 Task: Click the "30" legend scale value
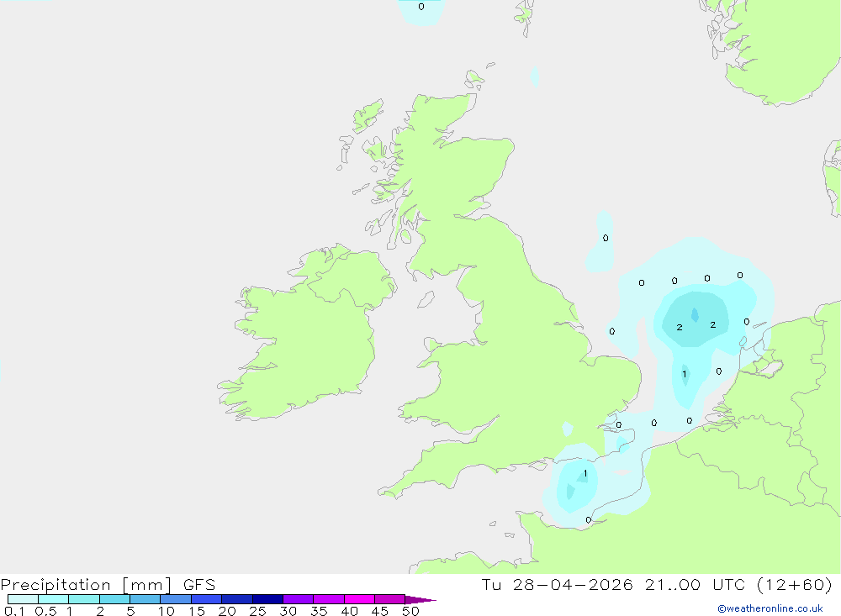point(288,611)
